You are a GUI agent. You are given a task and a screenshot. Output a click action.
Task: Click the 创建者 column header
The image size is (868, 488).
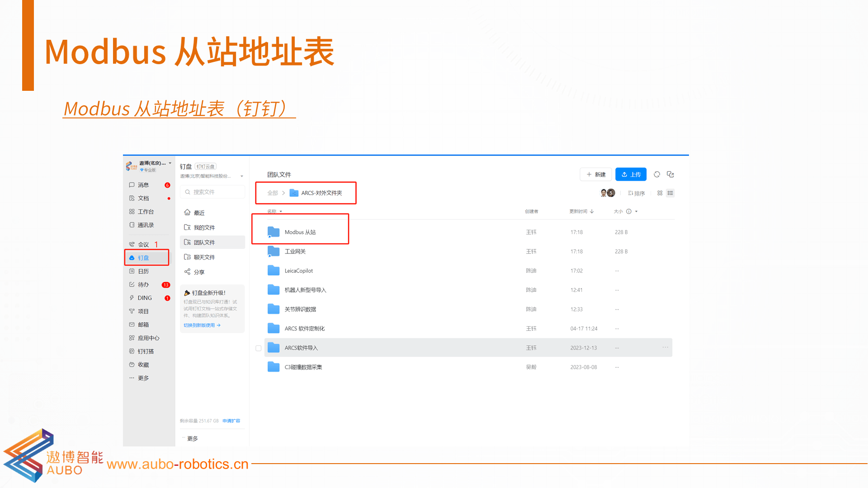pyautogui.click(x=532, y=211)
